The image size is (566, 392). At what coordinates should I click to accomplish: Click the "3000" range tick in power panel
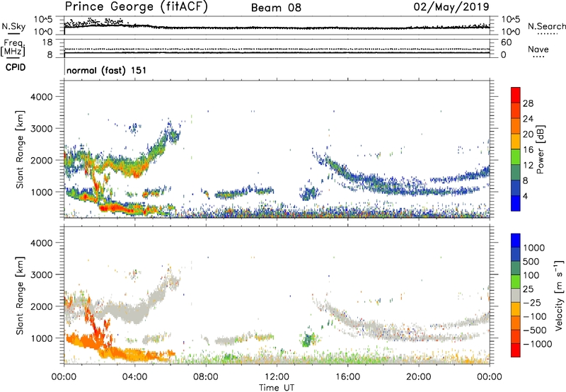(x=42, y=129)
